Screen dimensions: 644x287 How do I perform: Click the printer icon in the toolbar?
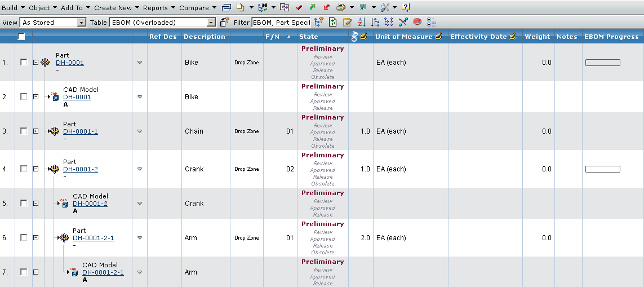(340, 7)
